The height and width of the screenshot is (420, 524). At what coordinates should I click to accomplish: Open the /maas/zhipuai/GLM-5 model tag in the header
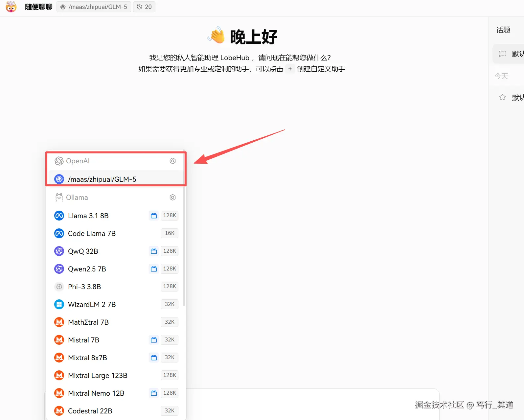pyautogui.click(x=94, y=7)
